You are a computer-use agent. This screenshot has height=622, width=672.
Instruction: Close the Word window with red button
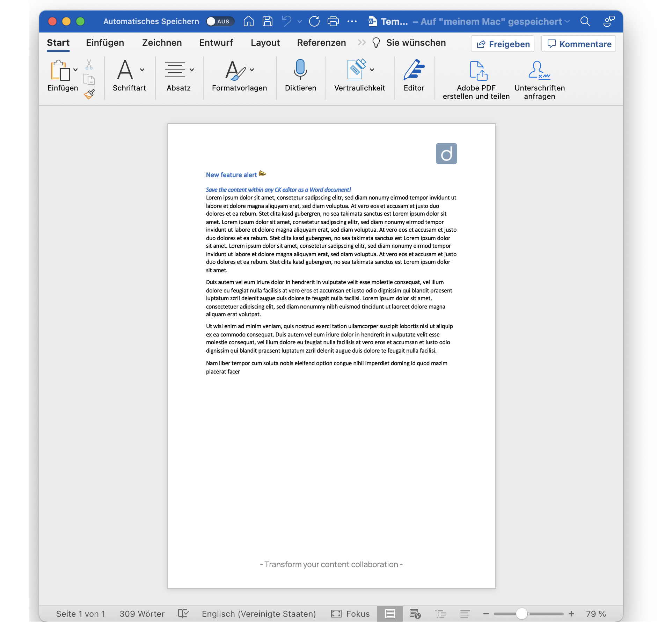[x=52, y=21]
